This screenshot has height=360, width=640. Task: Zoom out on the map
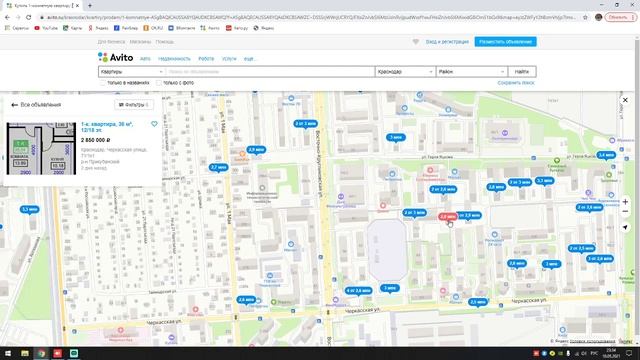[x=625, y=211]
